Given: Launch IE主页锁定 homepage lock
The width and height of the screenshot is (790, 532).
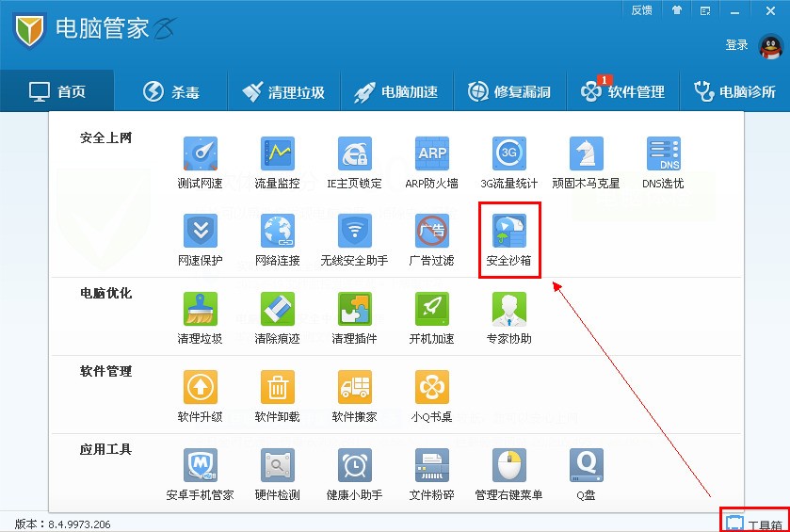Looking at the screenshot, I should pyautogui.click(x=354, y=163).
